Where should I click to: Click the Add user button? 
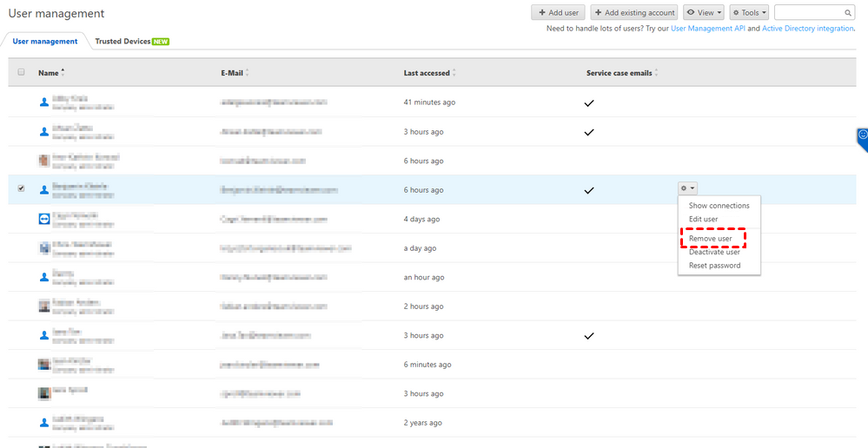(x=558, y=13)
